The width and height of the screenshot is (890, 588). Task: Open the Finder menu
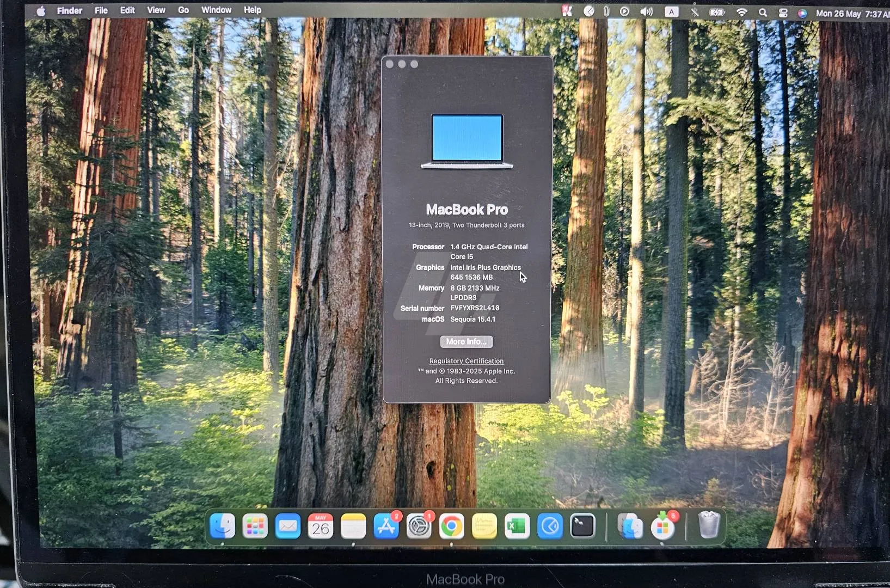pyautogui.click(x=70, y=10)
